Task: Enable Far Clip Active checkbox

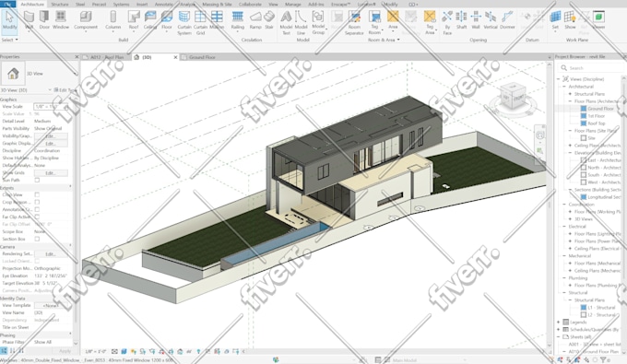Action: (x=37, y=217)
